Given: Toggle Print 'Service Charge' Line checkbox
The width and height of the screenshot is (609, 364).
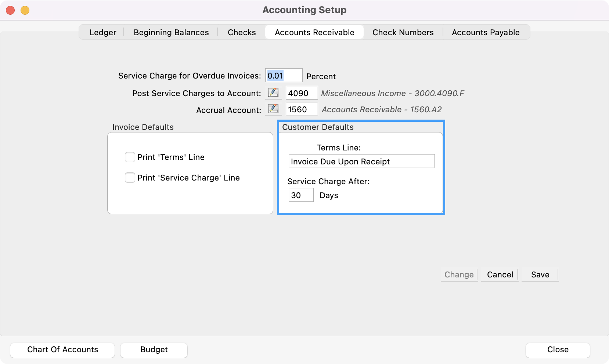Looking at the screenshot, I should 130,178.
